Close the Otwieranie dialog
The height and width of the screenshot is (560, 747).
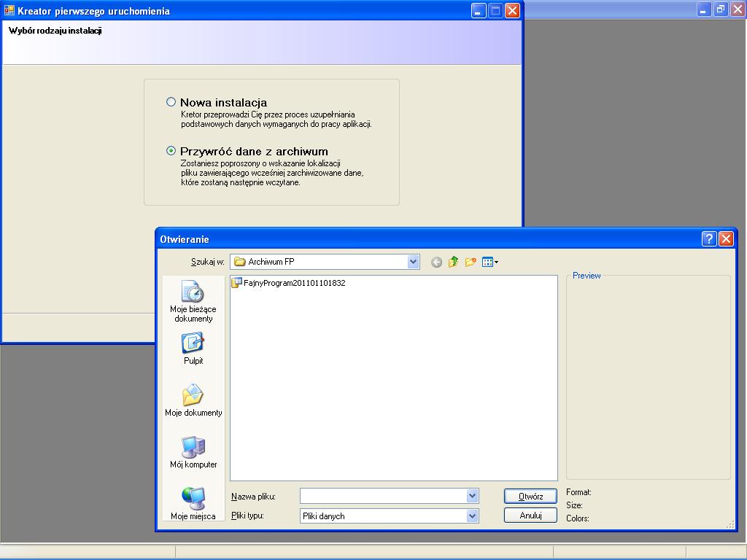click(726, 239)
